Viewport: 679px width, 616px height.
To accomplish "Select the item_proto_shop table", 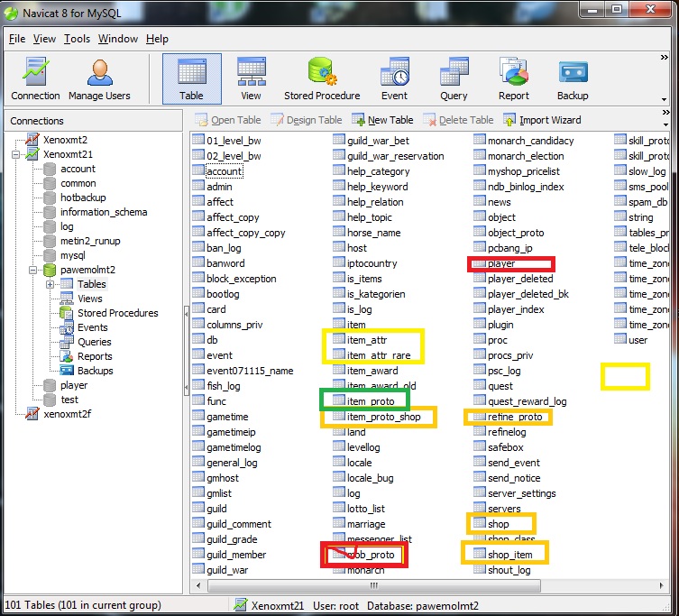I will click(383, 417).
